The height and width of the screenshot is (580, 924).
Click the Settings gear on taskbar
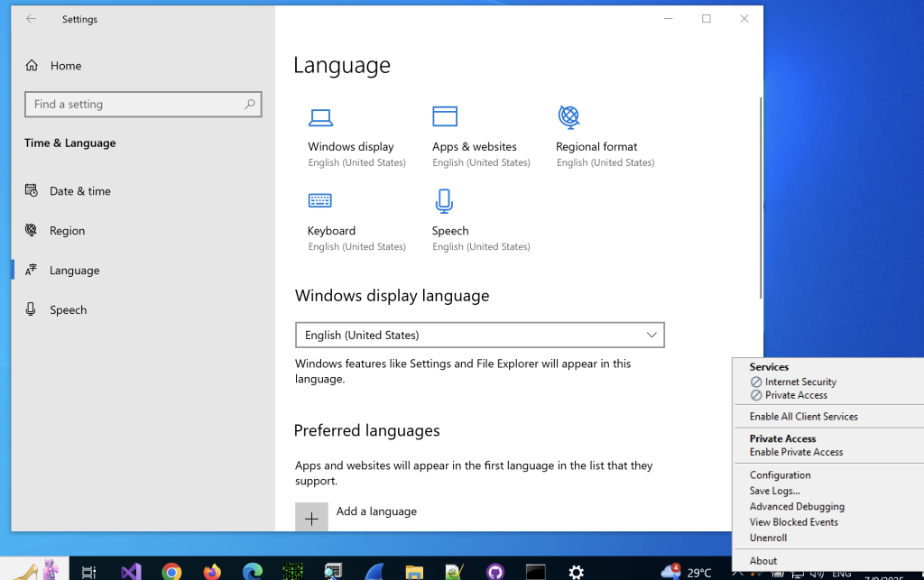click(577, 572)
